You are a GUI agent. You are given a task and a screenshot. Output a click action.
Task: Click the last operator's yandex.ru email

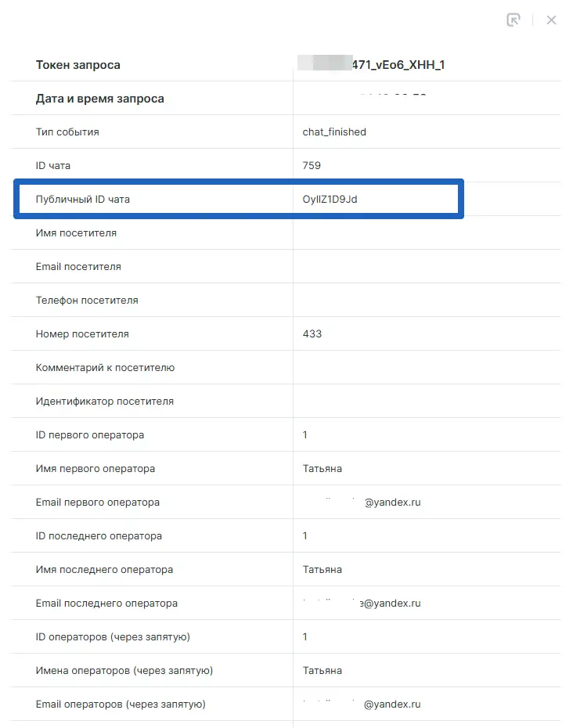pyautogui.click(x=362, y=603)
